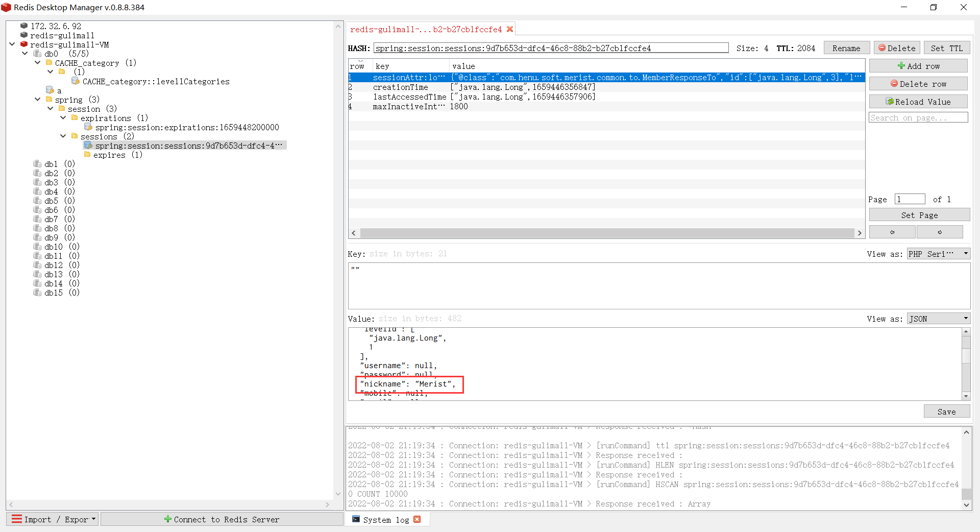
Task: Delete the current hash key
Action: 897,48
